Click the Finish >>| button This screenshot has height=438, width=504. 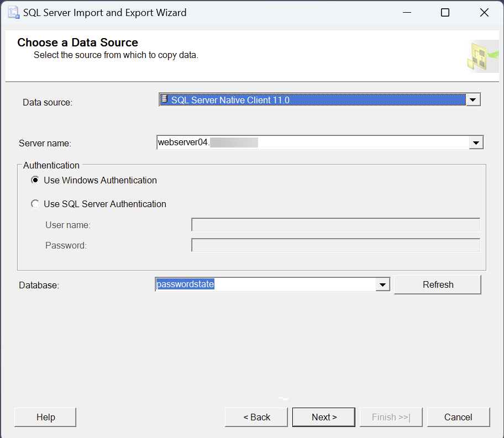tap(391, 417)
